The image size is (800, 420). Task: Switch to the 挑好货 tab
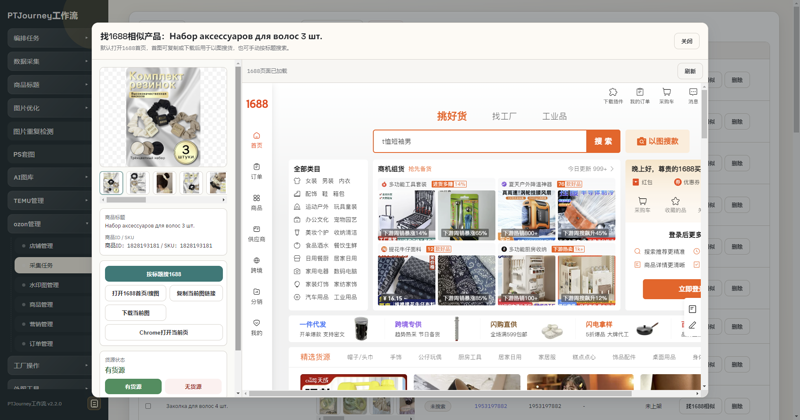tap(452, 116)
